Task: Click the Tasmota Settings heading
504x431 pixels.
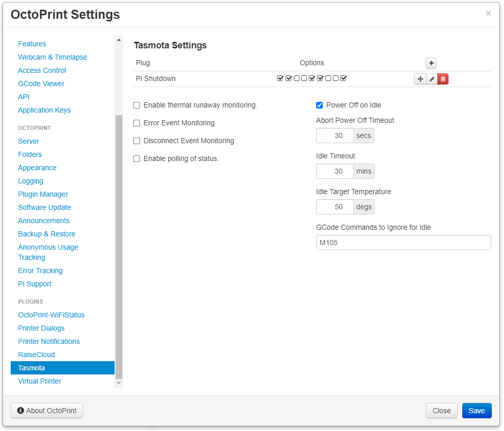Action: click(170, 45)
